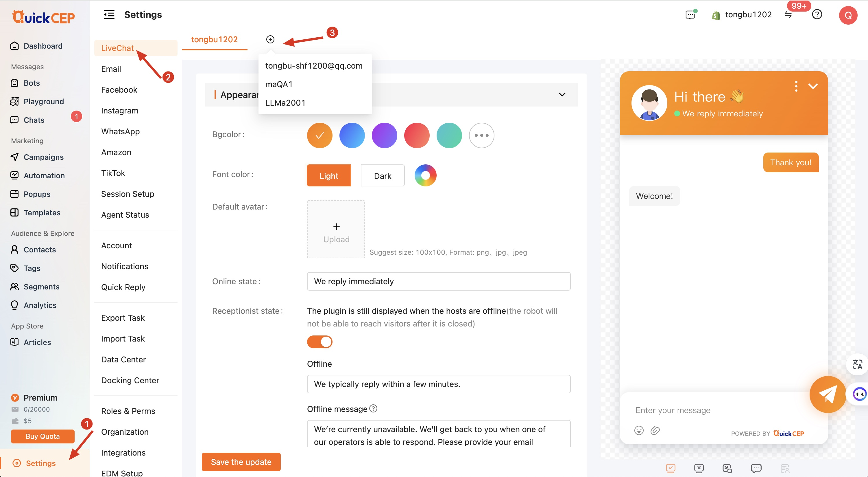Open Email channel settings
This screenshot has width=868, height=477.
pyautogui.click(x=111, y=69)
